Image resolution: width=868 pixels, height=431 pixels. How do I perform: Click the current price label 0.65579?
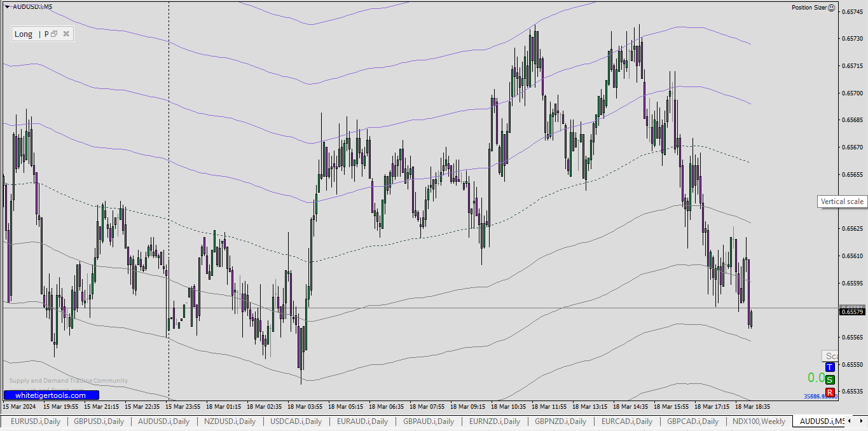point(852,311)
